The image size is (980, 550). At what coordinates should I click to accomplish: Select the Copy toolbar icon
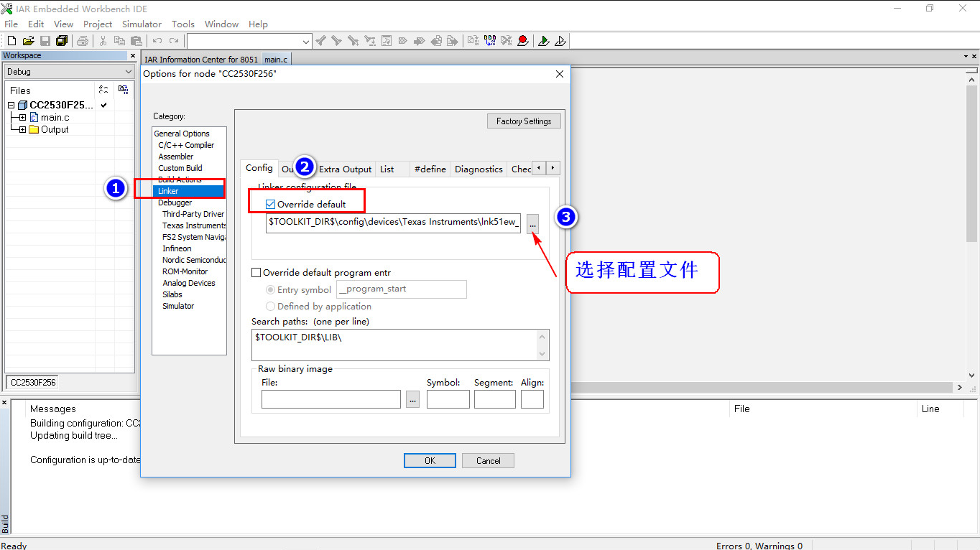119,40
